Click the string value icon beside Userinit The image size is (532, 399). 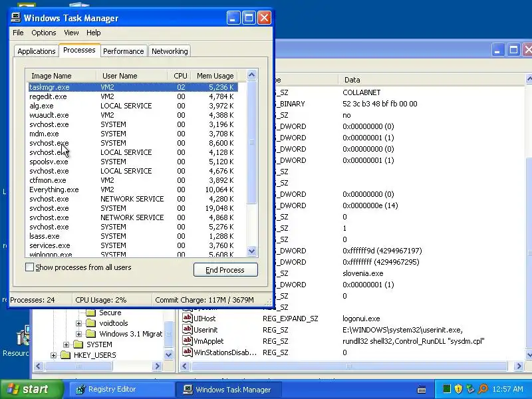[188, 329]
